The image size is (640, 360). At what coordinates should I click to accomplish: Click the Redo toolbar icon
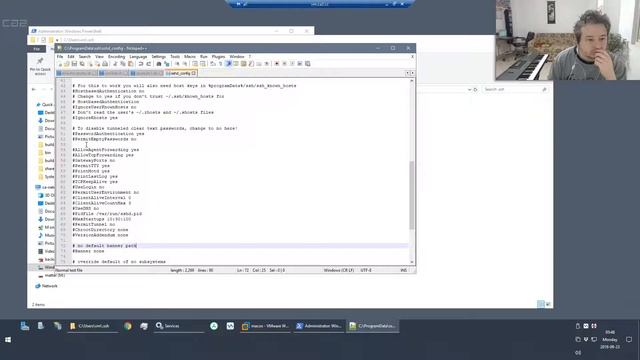click(x=149, y=64)
